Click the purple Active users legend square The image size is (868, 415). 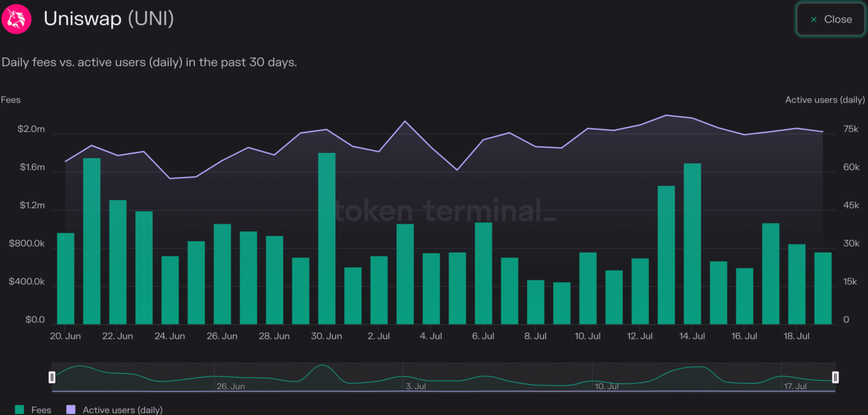[x=71, y=409]
